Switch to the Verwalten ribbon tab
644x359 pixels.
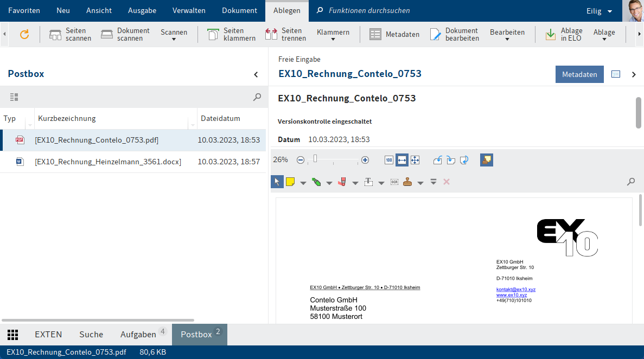click(189, 10)
